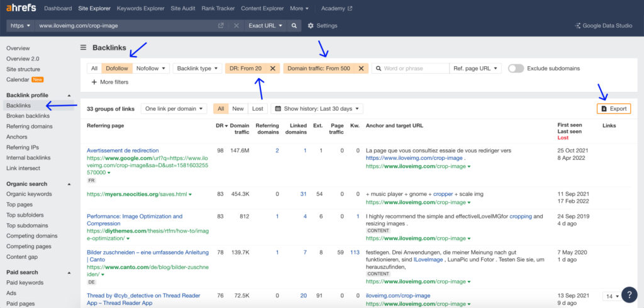644x308 pixels.
Task: Open the help question mark bubble
Action: point(629,294)
